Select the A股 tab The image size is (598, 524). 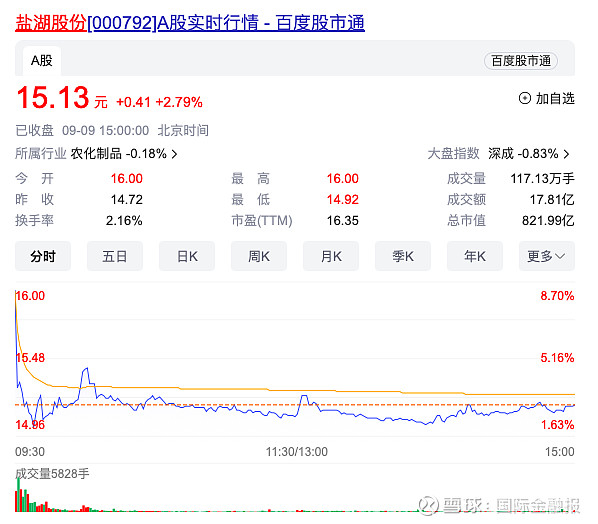click(42, 61)
